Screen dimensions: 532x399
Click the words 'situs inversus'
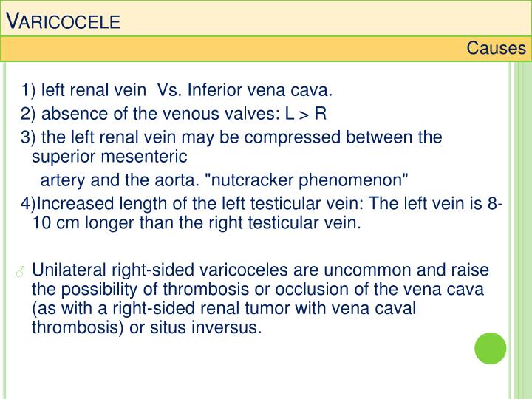click(205, 328)
